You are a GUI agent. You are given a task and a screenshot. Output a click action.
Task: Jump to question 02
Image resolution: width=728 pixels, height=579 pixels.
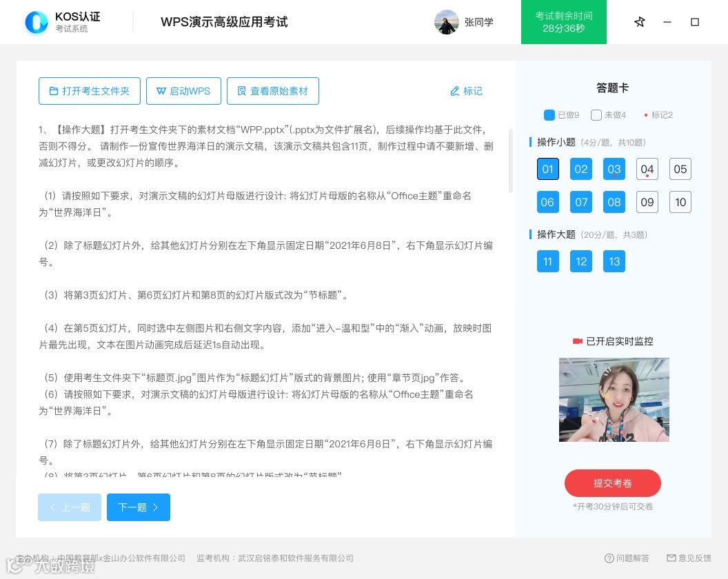coord(581,169)
